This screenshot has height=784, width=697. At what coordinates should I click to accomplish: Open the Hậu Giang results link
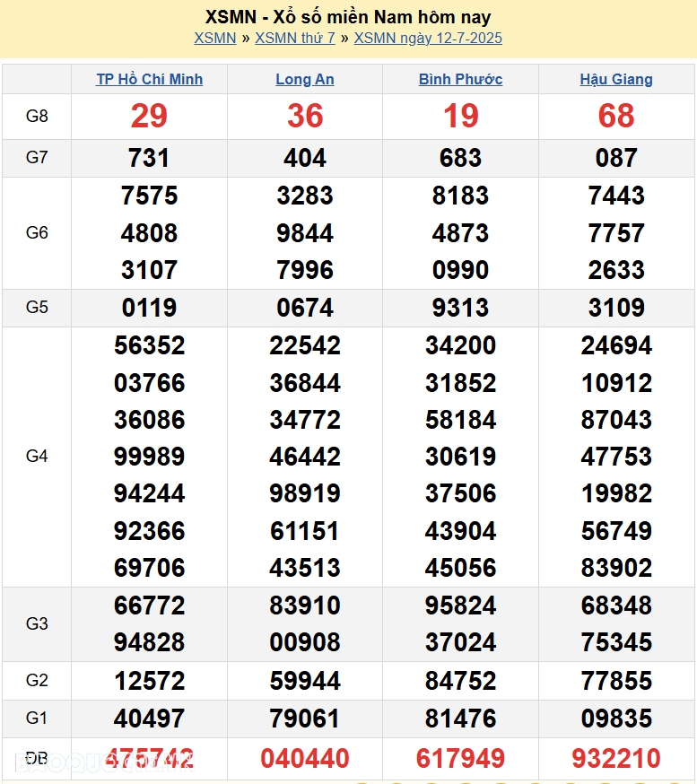616,79
